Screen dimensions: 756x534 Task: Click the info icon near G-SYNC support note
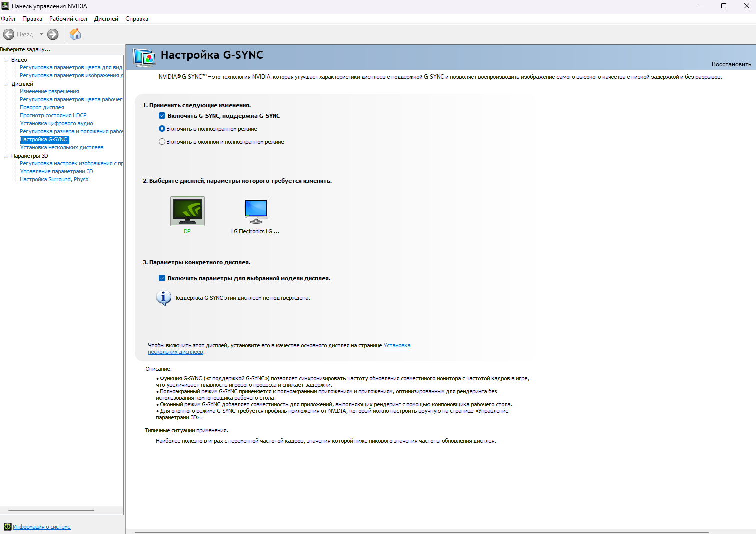163,298
